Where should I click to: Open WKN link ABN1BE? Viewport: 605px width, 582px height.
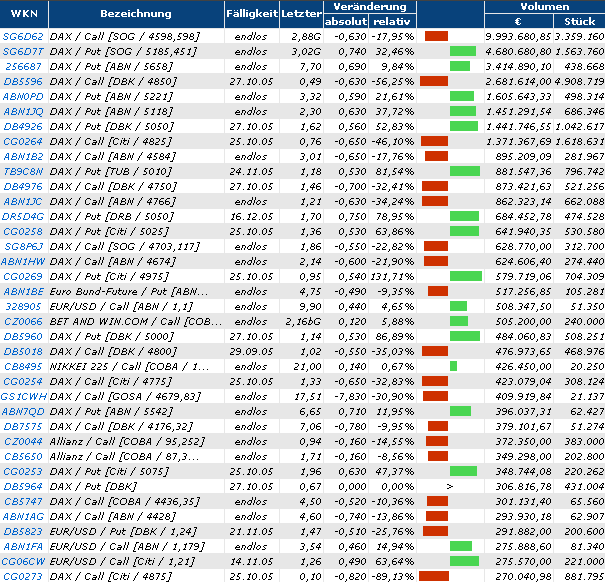pos(23,291)
